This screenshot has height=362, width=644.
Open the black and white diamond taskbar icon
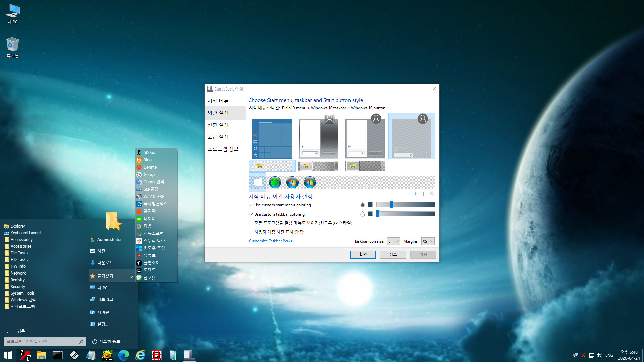74,355
